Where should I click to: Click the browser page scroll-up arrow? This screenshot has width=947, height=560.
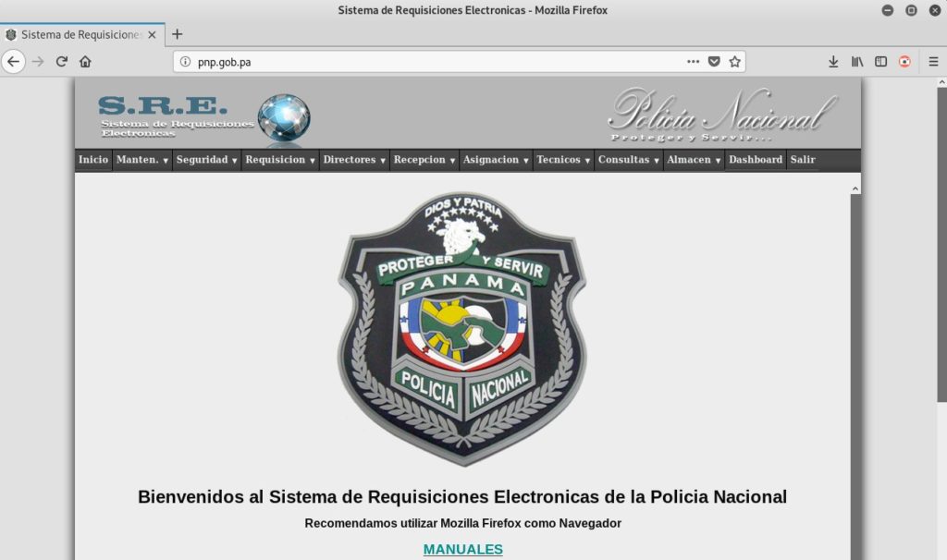[941, 81]
